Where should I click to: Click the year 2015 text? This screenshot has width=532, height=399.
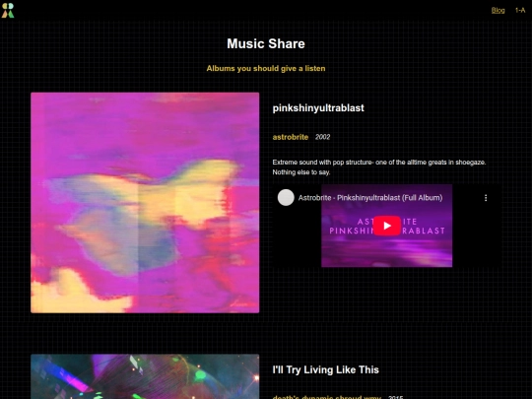click(396, 397)
